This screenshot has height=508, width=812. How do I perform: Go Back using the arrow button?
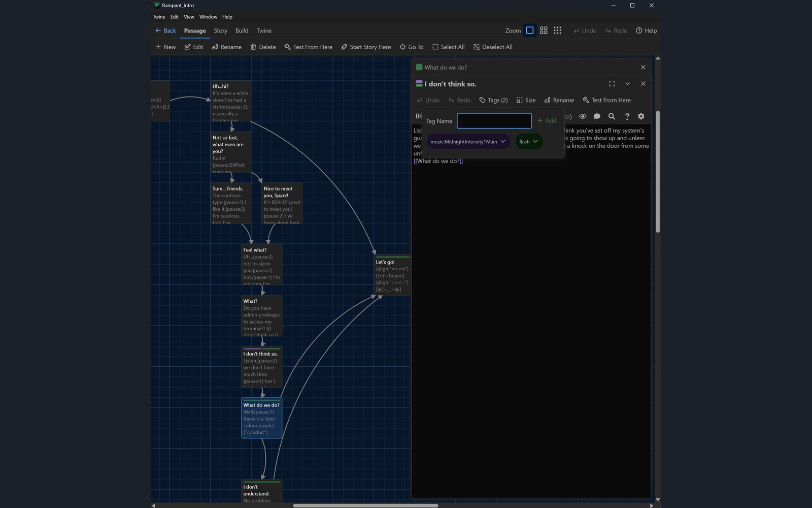[x=165, y=30]
